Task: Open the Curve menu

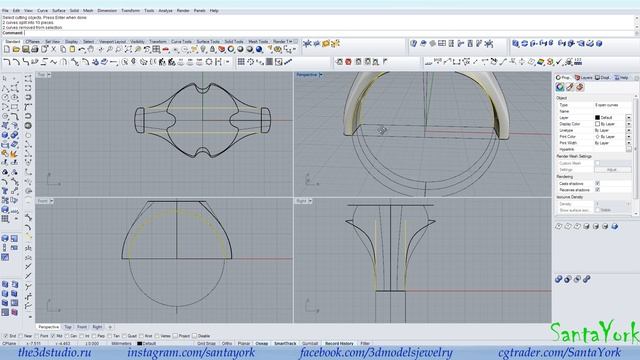Action: click(42, 11)
